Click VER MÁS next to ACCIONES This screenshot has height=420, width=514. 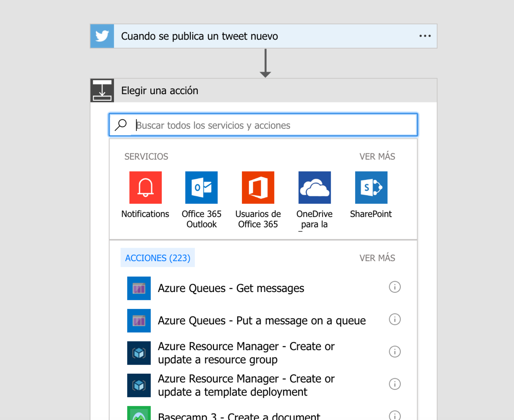[377, 258]
